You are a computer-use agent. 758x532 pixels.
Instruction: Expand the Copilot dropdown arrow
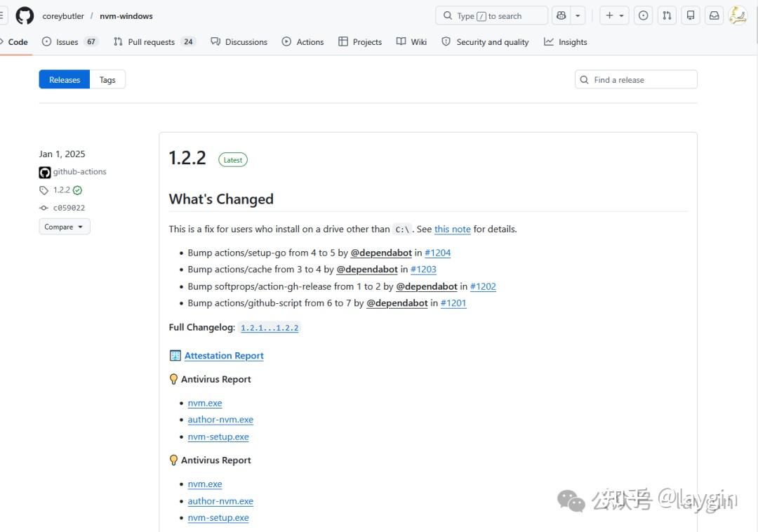pyautogui.click(x=578, y=15)
